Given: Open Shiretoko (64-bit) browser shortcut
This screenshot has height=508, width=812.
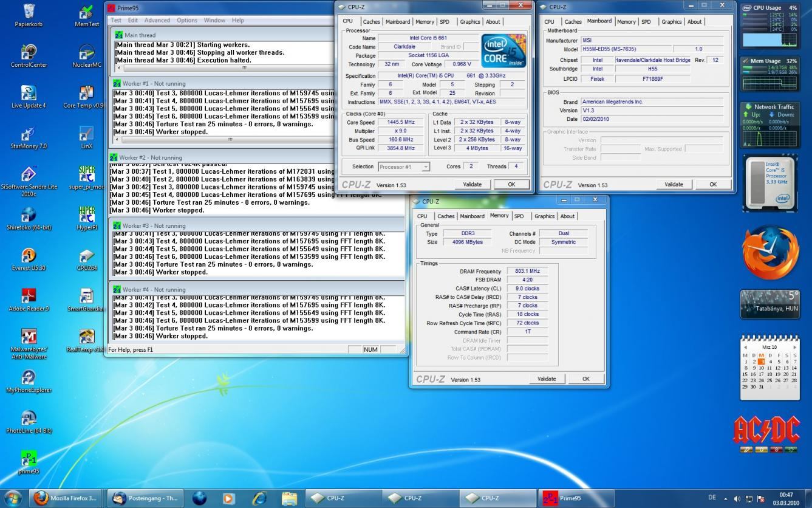Looking at the screenshot, I should point(29,219).
